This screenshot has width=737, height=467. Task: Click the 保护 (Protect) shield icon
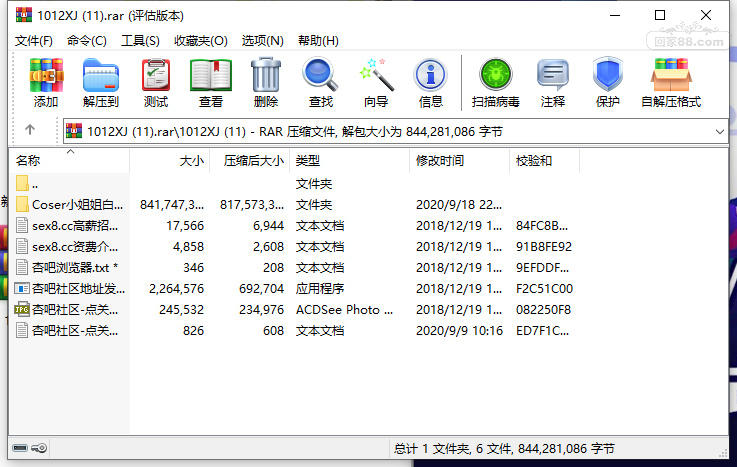coord(607,83)
